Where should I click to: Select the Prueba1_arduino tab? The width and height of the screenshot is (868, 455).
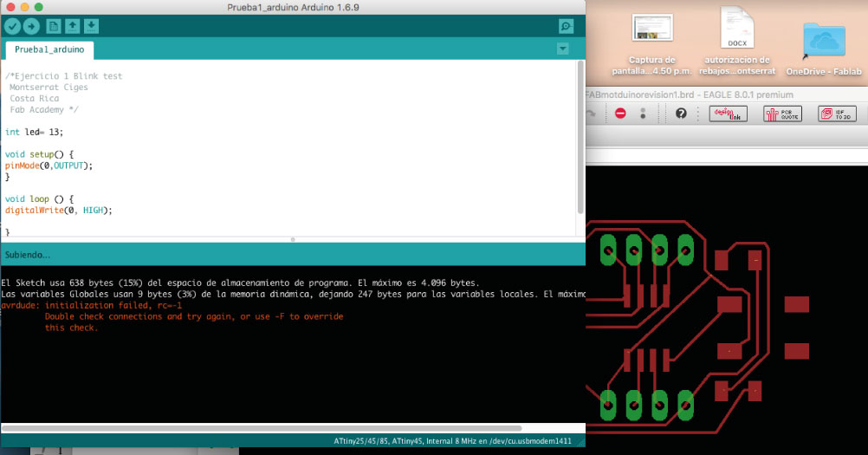pyautogui.click(x=49, y=49)
